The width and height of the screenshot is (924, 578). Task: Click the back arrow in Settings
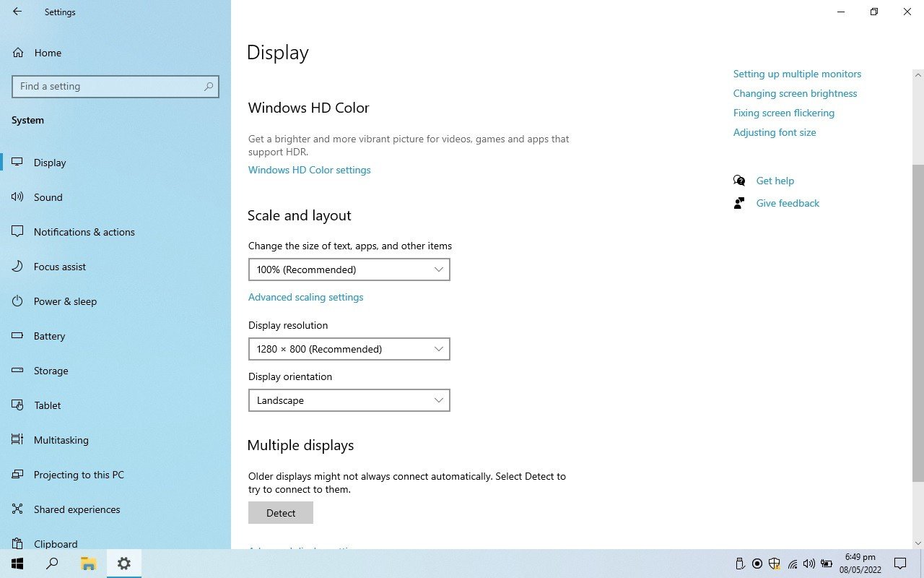tap(17, 12)
